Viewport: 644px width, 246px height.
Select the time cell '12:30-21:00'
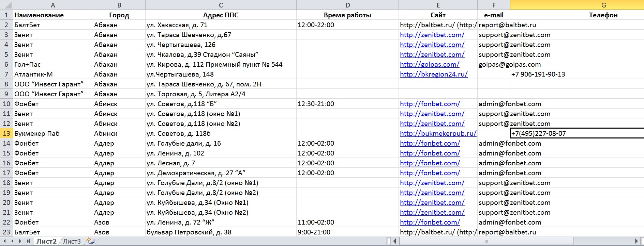click(x=347, y=104)
